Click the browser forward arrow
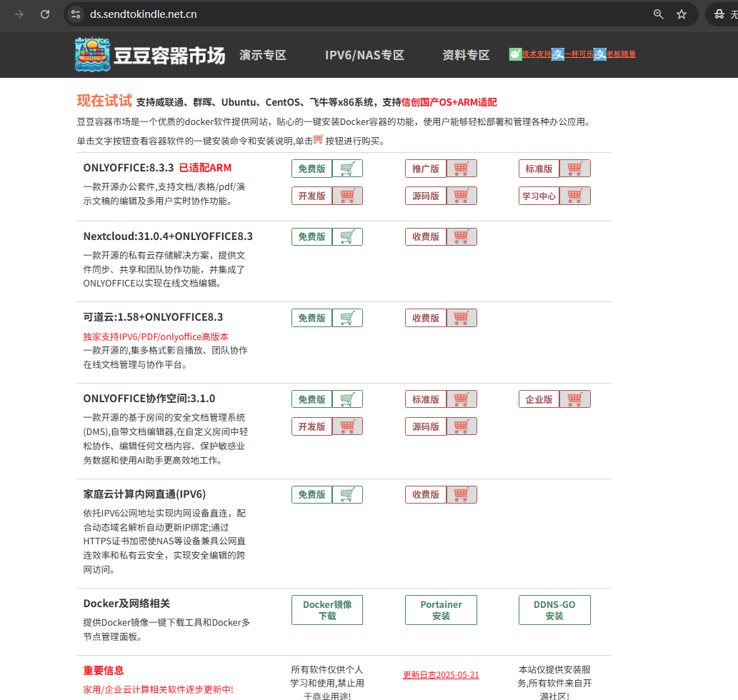 click(x=19, y=14)
